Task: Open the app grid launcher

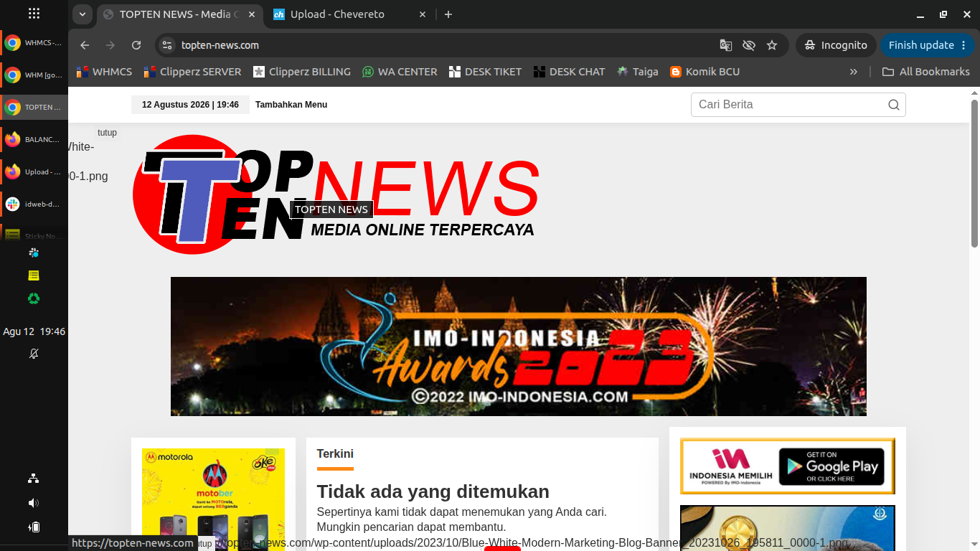Action: tap(34, 14)
